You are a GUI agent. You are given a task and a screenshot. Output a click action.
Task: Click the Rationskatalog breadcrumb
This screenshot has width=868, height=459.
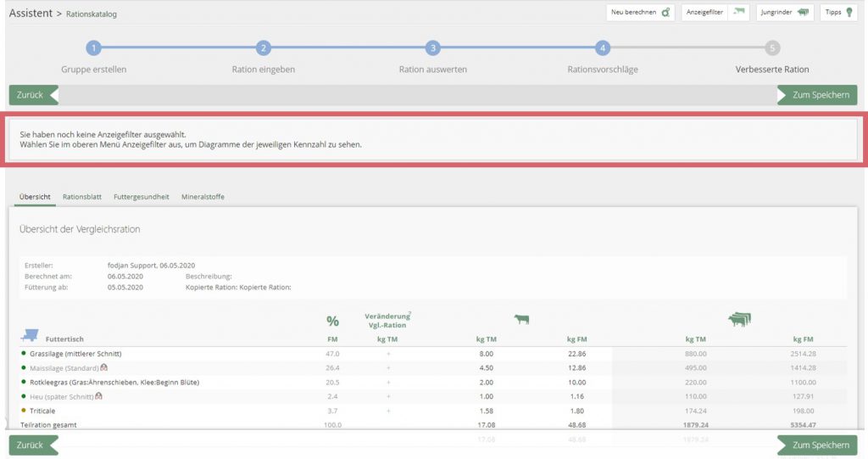click(92, 14)
